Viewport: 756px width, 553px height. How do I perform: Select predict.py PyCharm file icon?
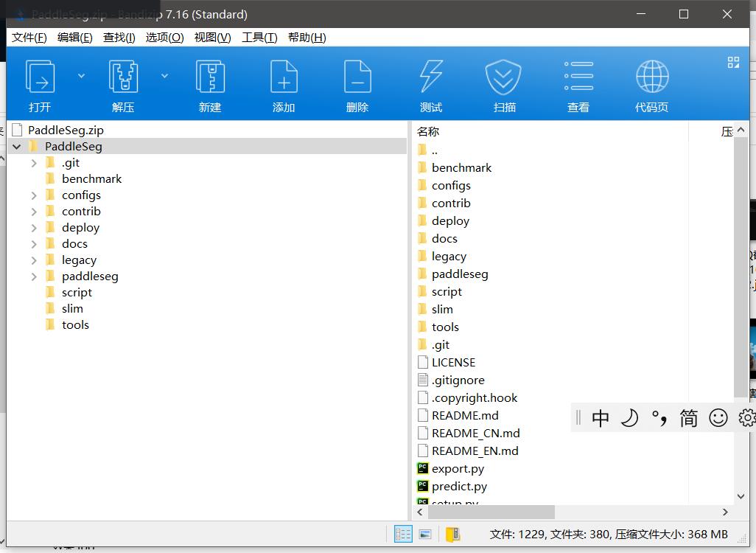click(x=423, y=485)
